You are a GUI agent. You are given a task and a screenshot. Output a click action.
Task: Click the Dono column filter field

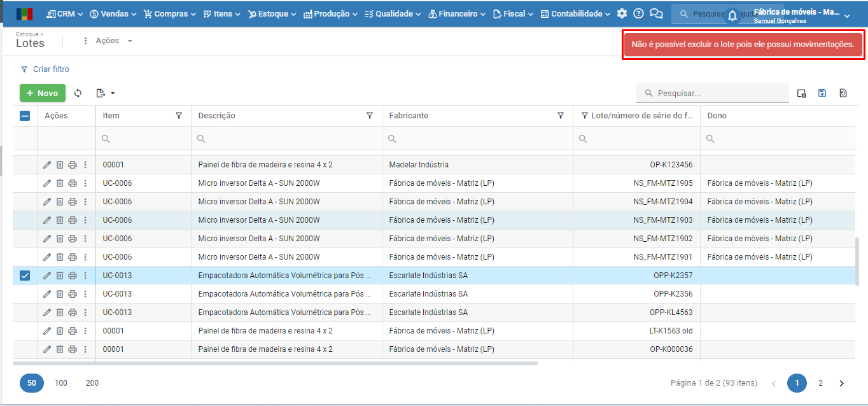[780, 139]
